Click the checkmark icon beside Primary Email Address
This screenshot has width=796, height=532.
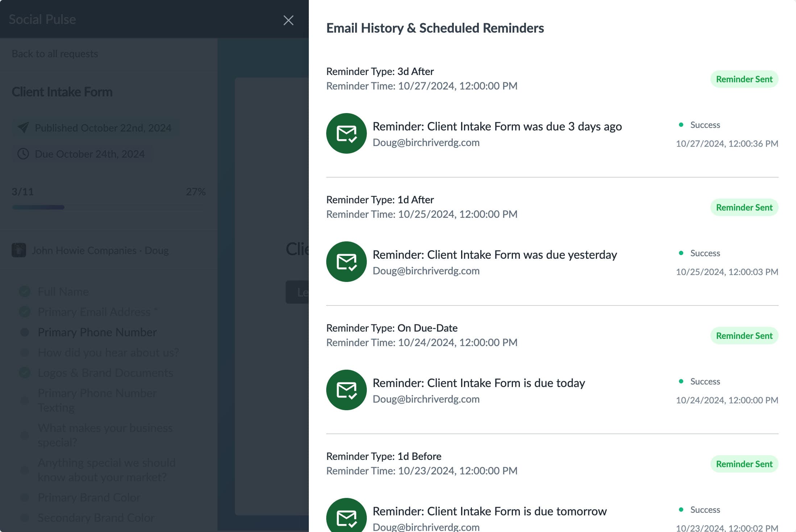[24, 312]
